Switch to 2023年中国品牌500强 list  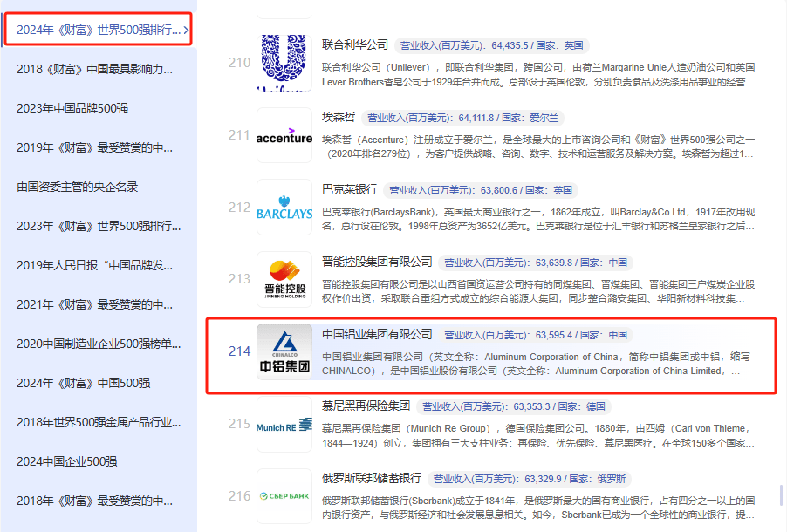72,108
